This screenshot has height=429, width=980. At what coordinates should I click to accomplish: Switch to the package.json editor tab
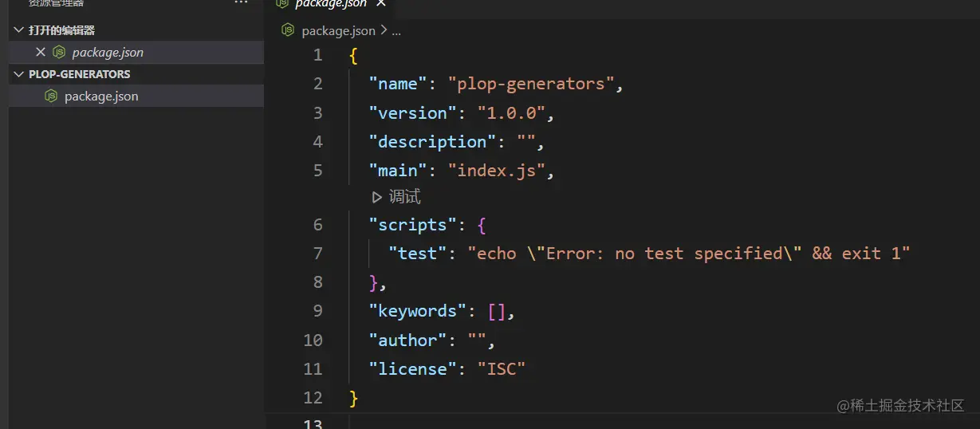[x=330, y=3]
